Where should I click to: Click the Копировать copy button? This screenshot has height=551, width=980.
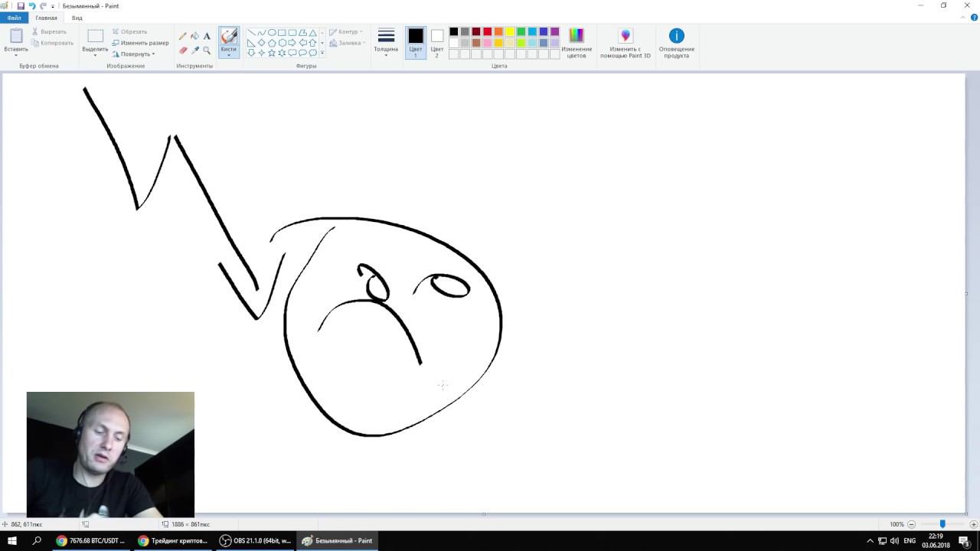pos(53,43)
